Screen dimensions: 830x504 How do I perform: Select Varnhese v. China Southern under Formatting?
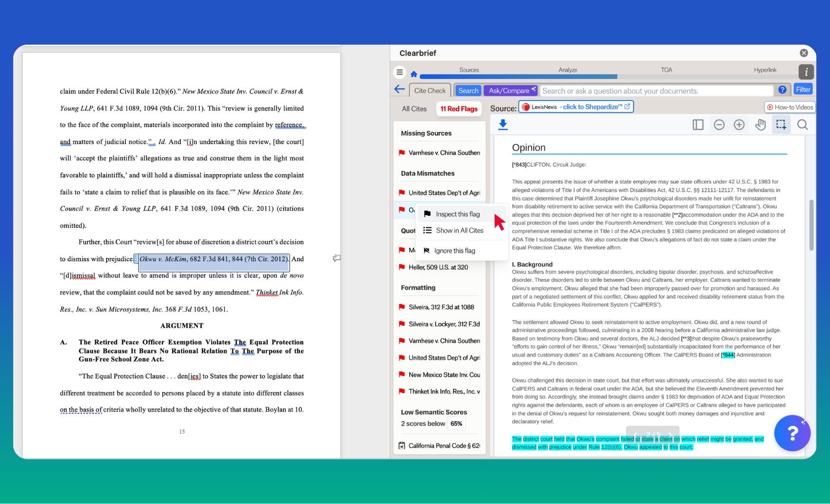coord(444,341)
